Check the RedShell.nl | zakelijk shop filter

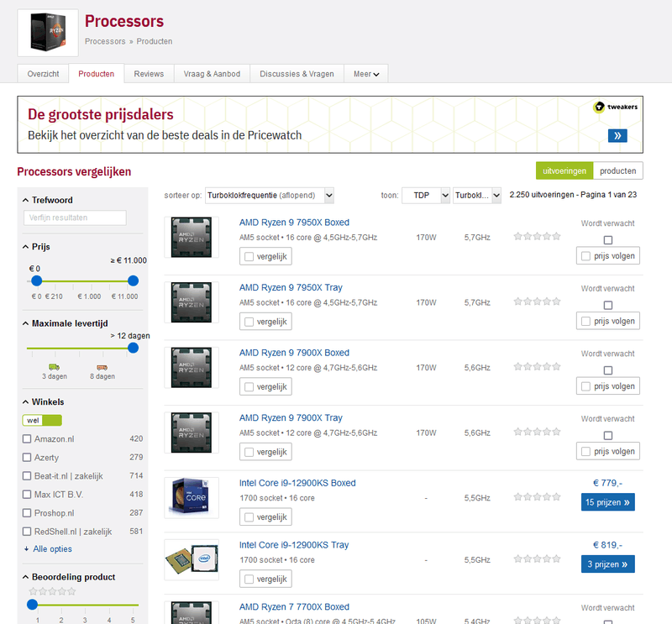(x=27, y=532)
